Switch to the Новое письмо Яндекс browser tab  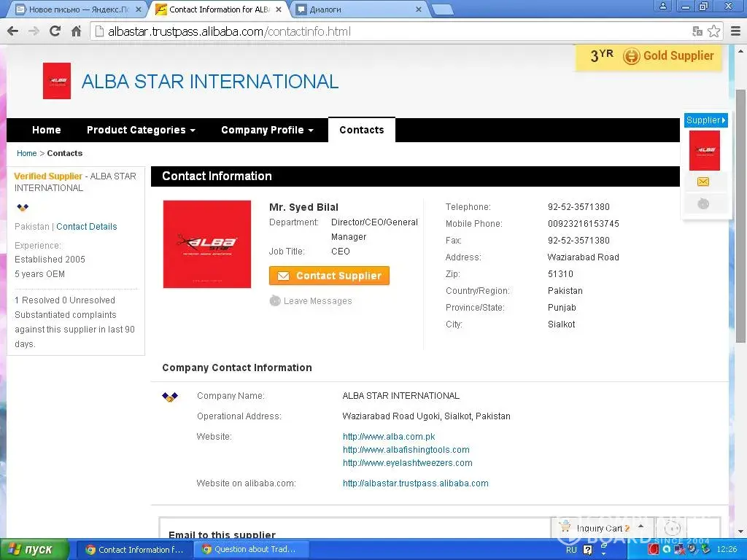click(79, 9)
